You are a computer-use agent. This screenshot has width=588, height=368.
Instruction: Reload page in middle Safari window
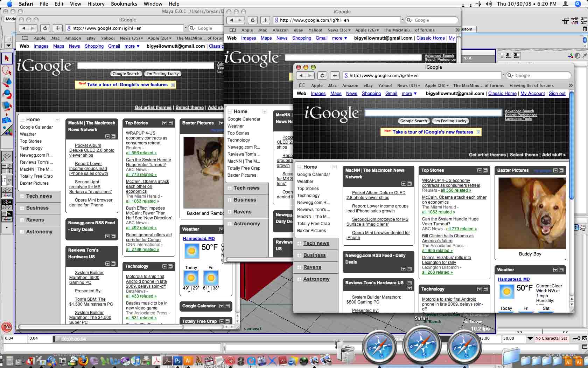tap(253, 20)
